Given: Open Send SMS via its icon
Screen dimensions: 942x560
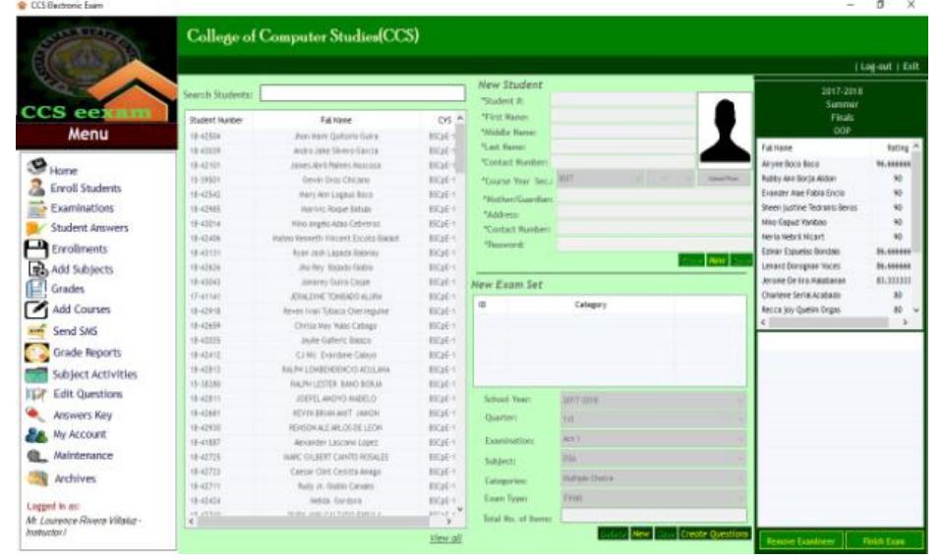Looking at the screenshot, I should (36, 331).
